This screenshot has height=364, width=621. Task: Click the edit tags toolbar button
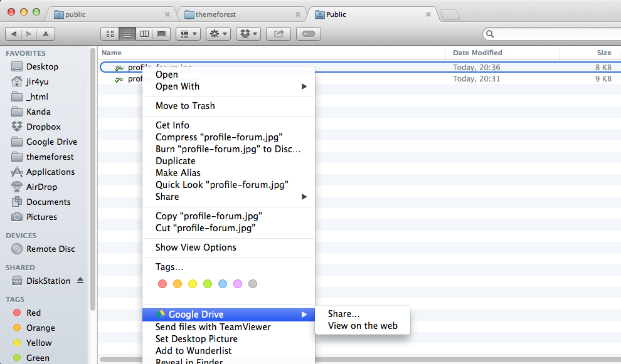click(309, 34)
